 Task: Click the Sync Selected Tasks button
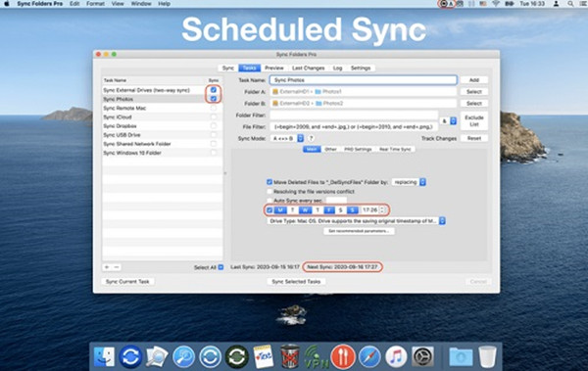click(x=296, y=282)
